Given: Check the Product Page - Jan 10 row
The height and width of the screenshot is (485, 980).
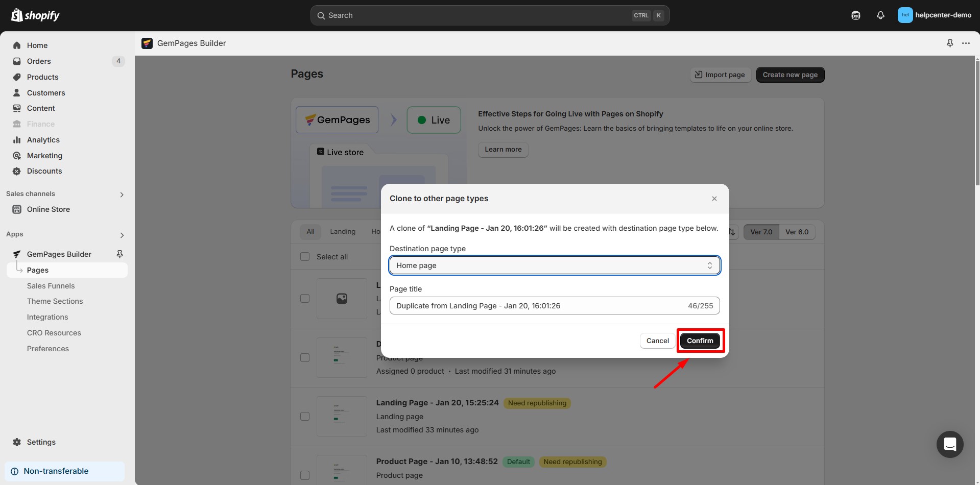Looking at the screenshot, I should pos(305,474).
